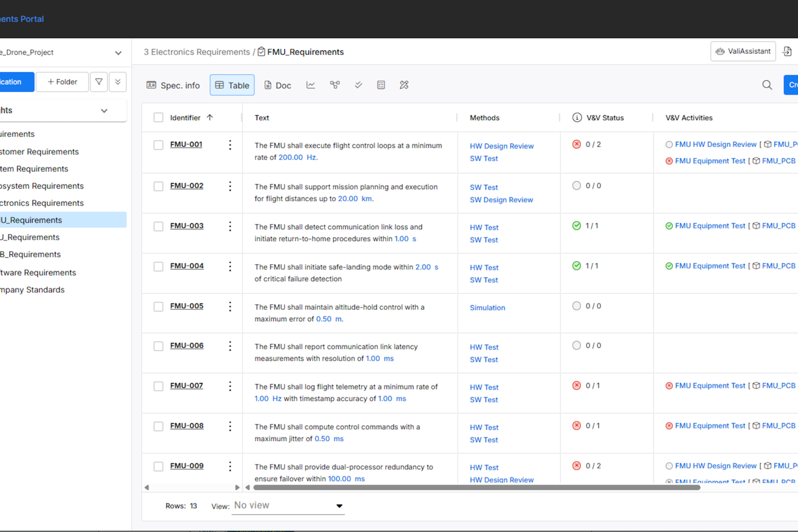The width and height of the screenshot is (798, 532).
Task: Open the metrics chart view
Action: pos(311,85)
